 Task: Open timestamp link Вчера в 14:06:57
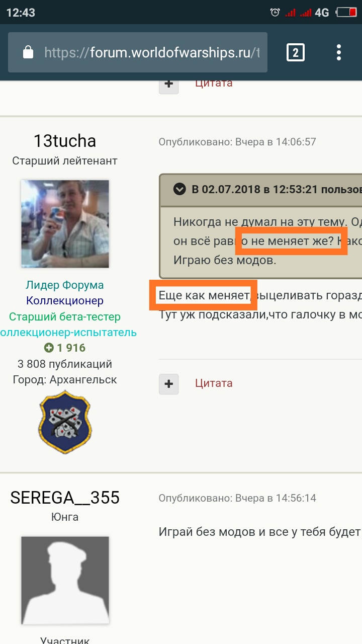(276, 142)
